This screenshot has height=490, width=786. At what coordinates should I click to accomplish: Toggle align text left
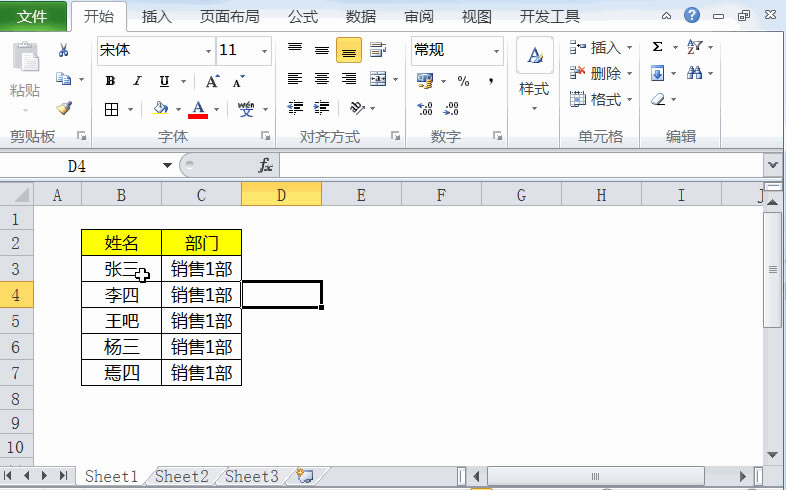pos(295,79)
